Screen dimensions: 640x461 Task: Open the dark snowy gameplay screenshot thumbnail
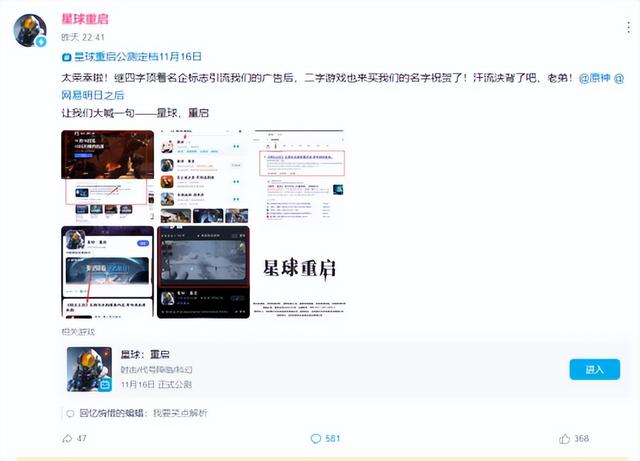click(203, 272)
